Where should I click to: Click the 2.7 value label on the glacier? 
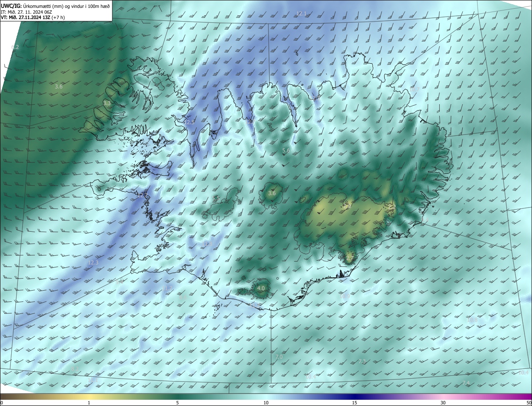350,258
